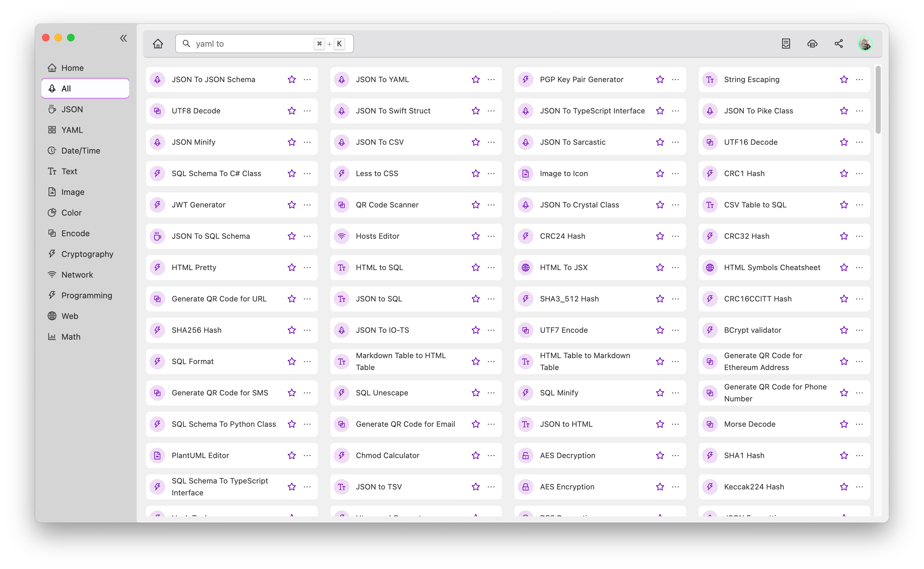Click the cloud sync icon in toolbar
The width and height of the screenshot is (924, 569).
click(812, 44)
